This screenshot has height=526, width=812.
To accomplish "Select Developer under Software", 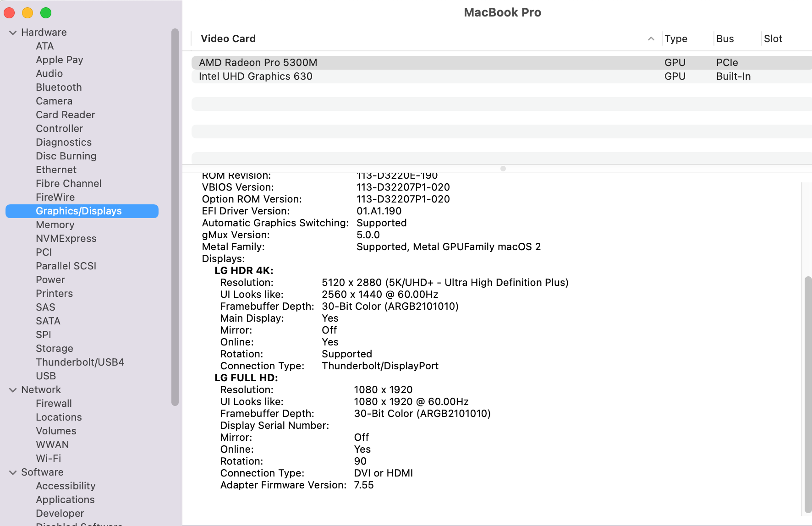I will (60, 514).
